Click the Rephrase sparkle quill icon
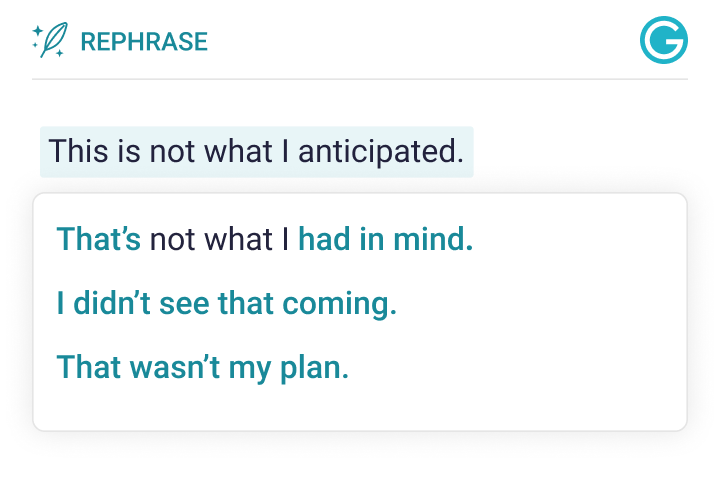Screen dimensions: 720x480 pos(49,41)
